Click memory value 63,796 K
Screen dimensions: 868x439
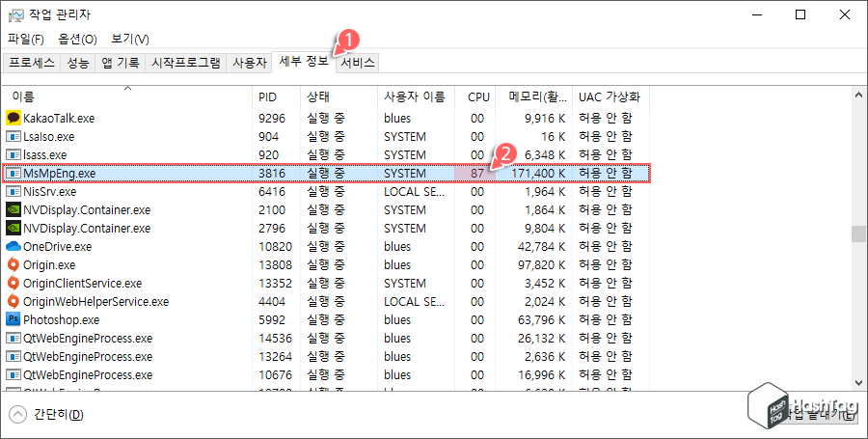point(541,319)
